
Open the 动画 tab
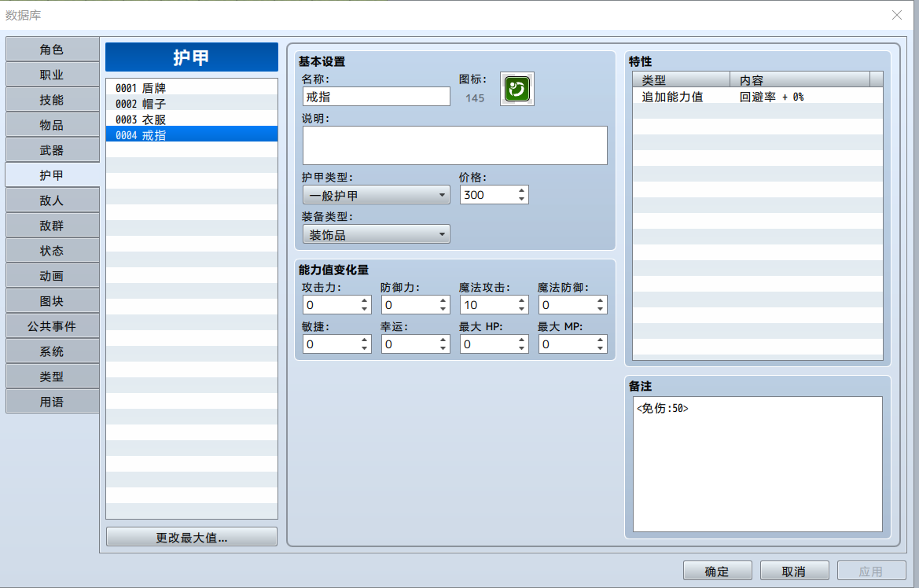coord(52,276)
